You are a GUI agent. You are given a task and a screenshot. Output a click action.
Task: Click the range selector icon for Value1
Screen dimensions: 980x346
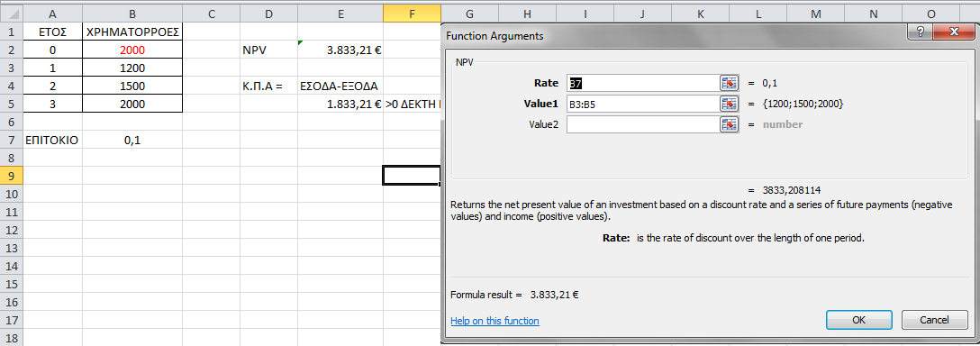[730, 104]
